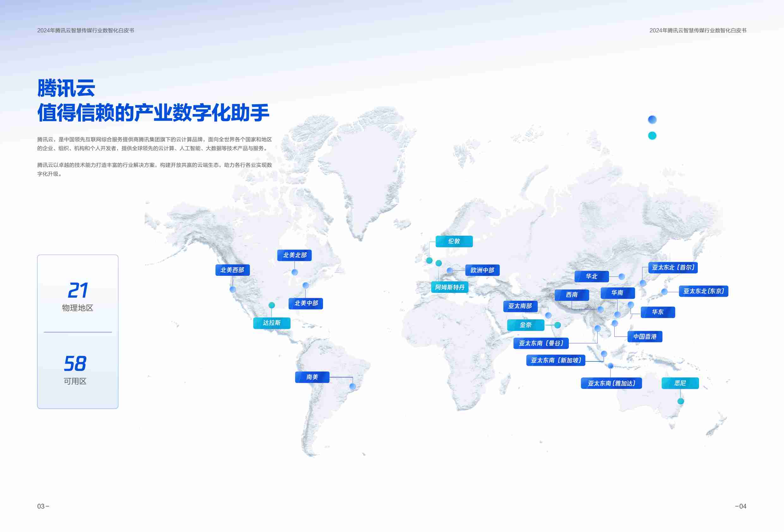Select the 达拉斯 region label
784x532 pixels.
(x=271, y=323)
